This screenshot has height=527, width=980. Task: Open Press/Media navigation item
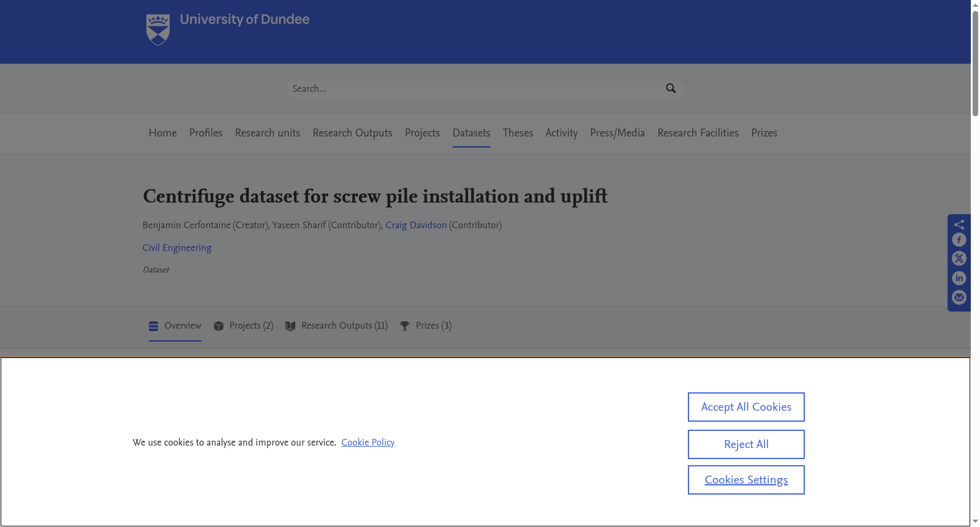[617, 133]
